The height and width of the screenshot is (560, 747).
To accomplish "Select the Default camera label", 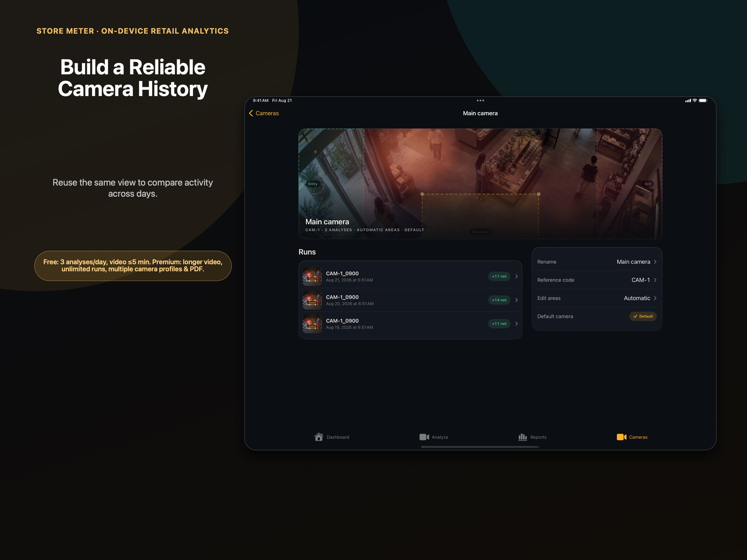I will click(555, 317).
